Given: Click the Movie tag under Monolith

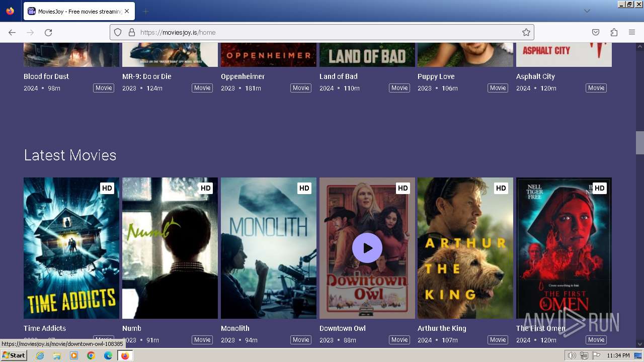Looking at the screenshot, I should (301, 340).
